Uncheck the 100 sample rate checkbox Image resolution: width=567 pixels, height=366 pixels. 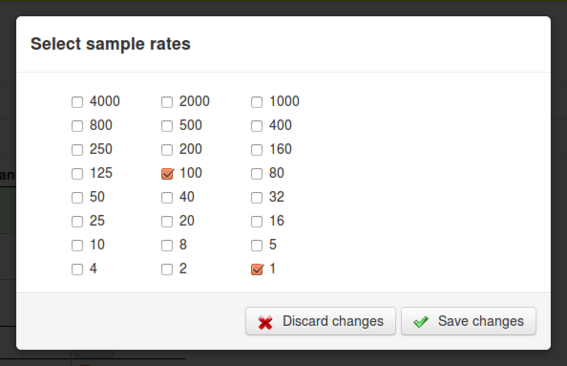[x=167, y=174]
